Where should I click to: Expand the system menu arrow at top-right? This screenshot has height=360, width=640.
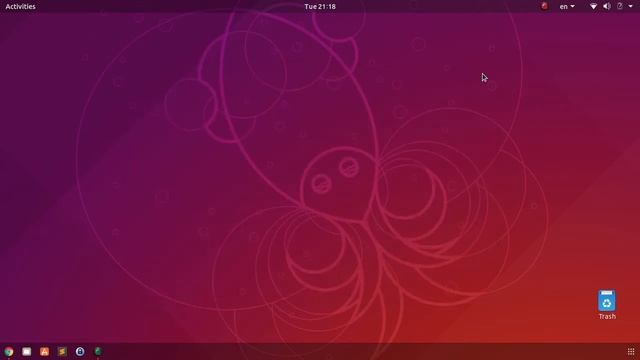pos(631,7)
